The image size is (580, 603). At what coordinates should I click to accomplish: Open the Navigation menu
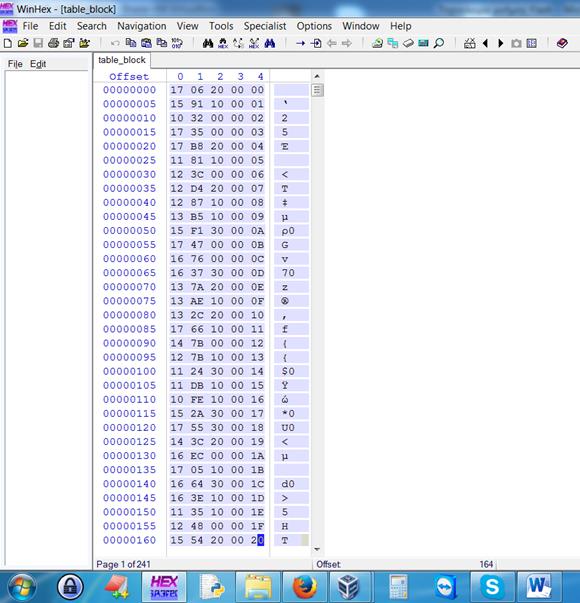(x=142, y=26)
